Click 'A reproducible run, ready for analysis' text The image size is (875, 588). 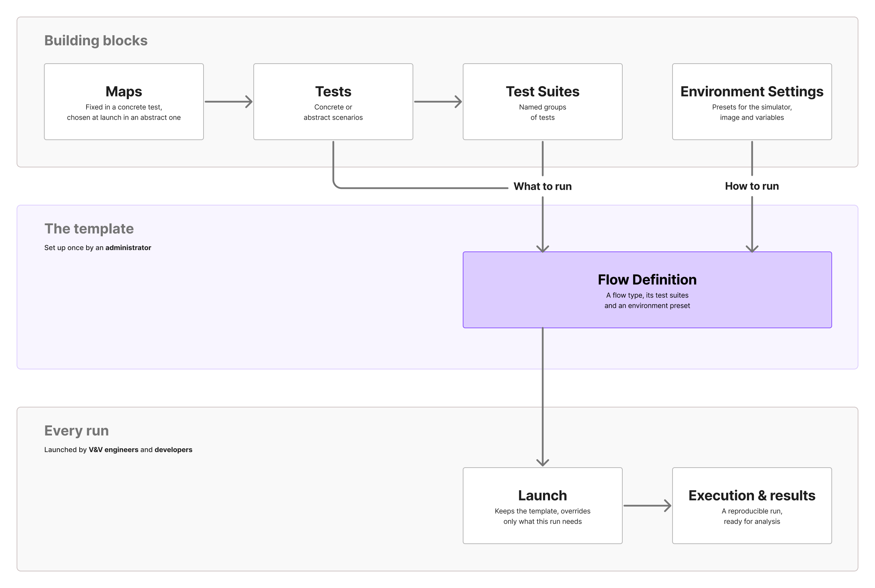752,516
